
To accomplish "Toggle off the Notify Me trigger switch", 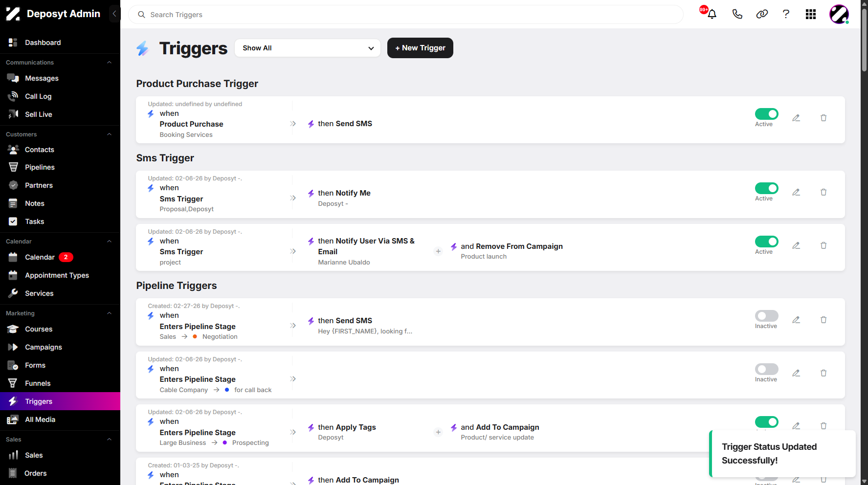I will tap(766, 188).
